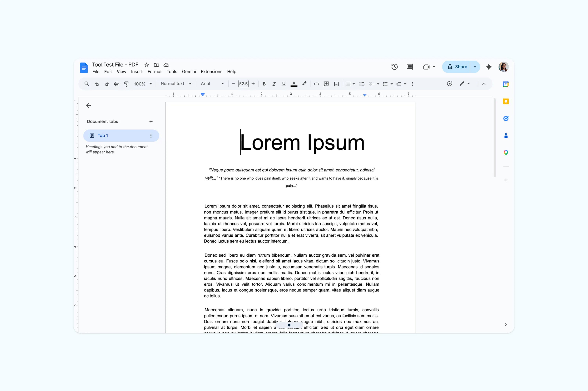Open the zoom 100% dropdown

(x=143, y=84)
